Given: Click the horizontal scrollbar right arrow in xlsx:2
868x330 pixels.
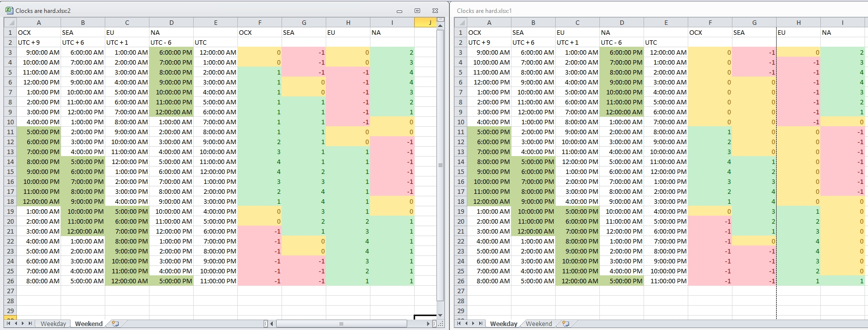Looking at the screenshot, I should tap(428, 324).
